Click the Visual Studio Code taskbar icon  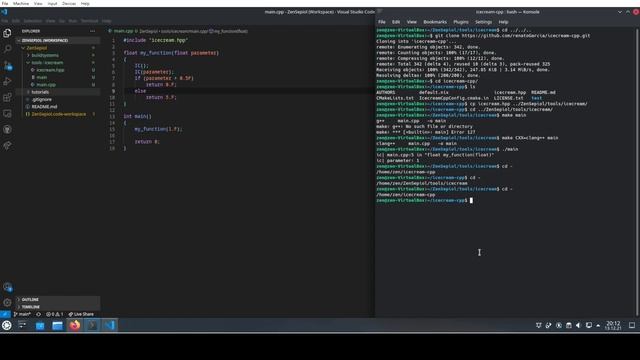pos(109,325)
